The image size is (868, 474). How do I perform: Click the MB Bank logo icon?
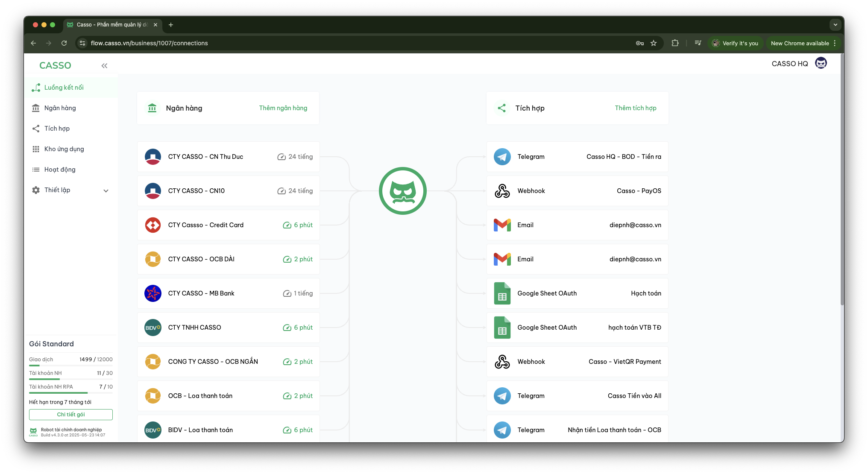coord(152,293)
